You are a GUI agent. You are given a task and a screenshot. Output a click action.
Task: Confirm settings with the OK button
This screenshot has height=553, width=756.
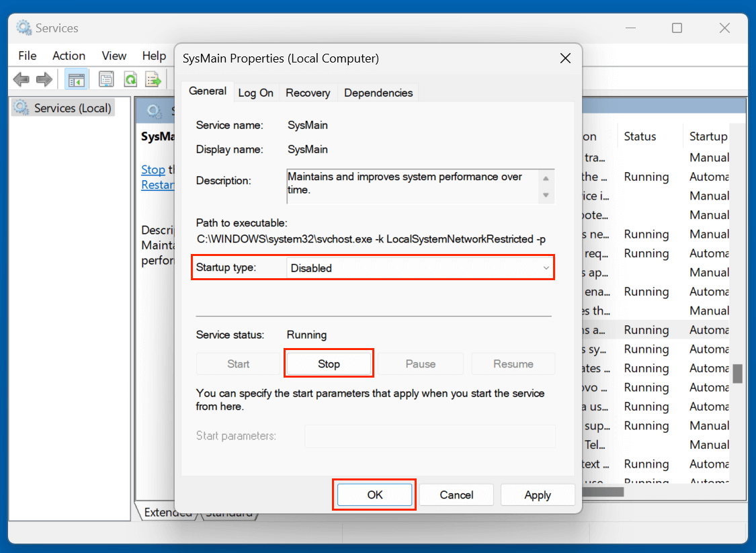[x=374, y=495]
